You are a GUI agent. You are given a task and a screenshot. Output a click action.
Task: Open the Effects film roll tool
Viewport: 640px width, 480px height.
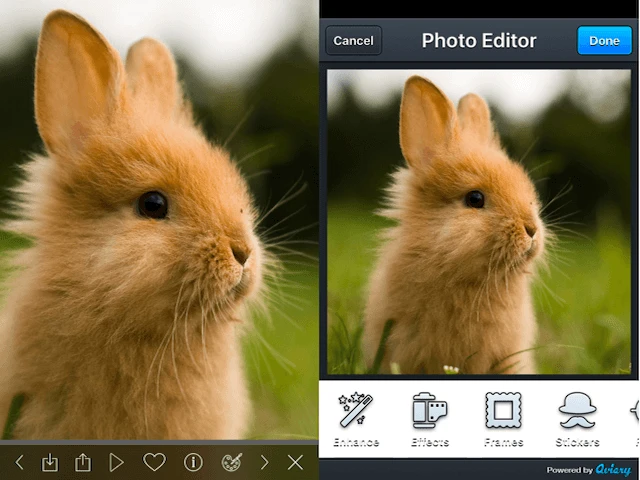tap(430, 419)
